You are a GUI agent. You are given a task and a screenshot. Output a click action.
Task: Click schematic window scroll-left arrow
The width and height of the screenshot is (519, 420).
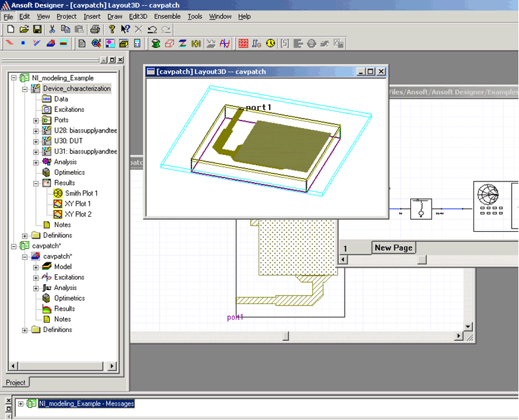tap(343, 260)
